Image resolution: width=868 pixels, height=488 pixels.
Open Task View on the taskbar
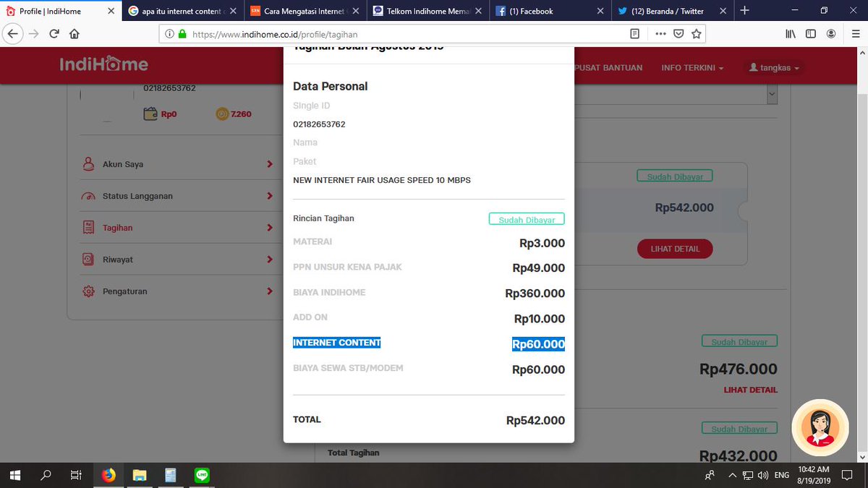(x=76, y=475)
